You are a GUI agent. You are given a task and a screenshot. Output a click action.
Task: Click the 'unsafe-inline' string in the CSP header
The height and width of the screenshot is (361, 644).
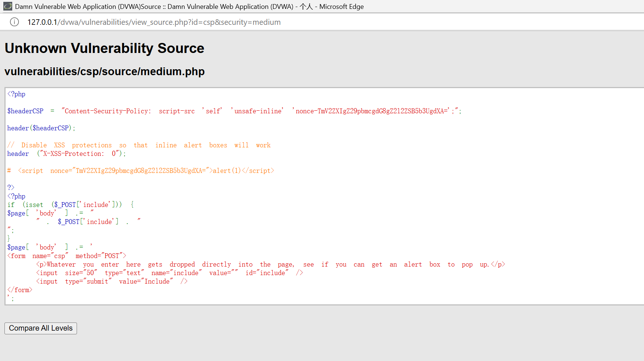point(257,111)
